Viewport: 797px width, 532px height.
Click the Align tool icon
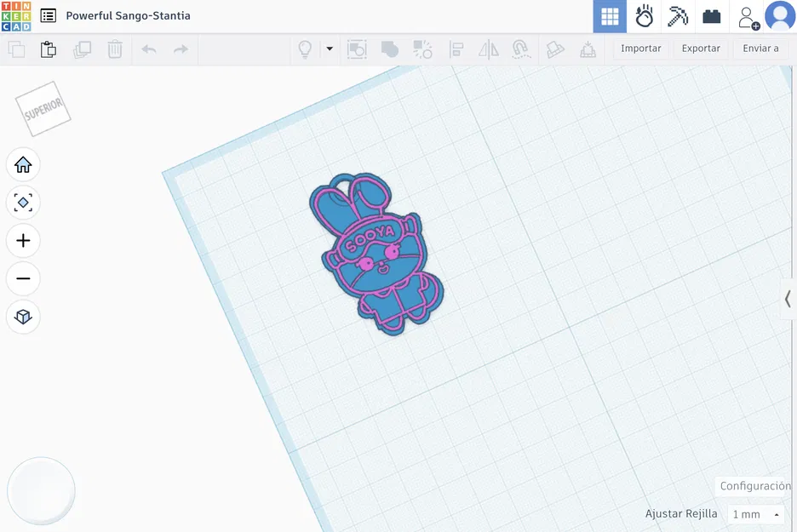pos(456,49)
